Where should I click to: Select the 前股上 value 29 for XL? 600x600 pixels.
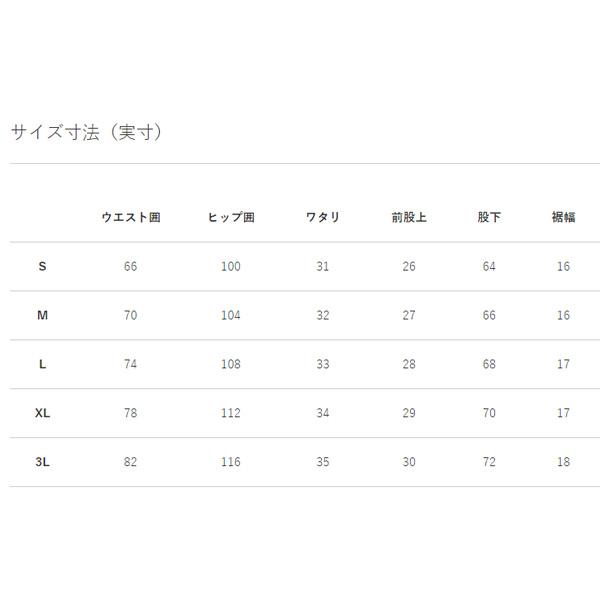(x=409, y=413)
